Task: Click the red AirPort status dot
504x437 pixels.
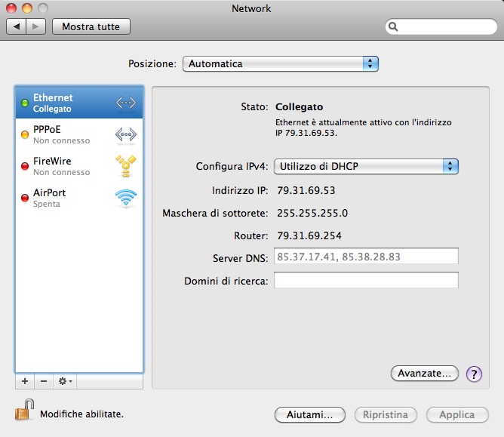Action: click(x=25, y=198)
